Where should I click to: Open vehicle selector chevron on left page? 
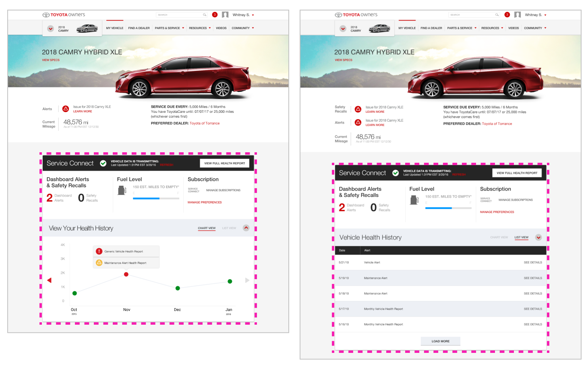coord(50,29)
